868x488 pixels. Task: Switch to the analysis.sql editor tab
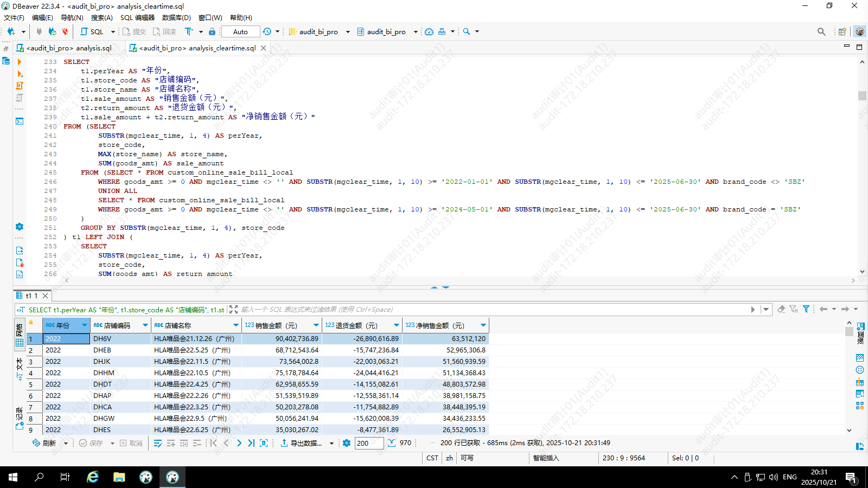(69, 48)
